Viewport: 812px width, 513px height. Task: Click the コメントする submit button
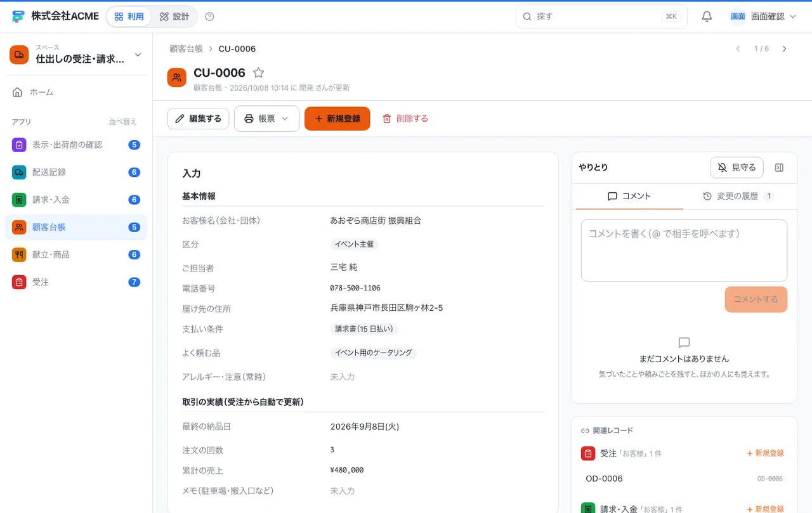[x=756, y=299]
